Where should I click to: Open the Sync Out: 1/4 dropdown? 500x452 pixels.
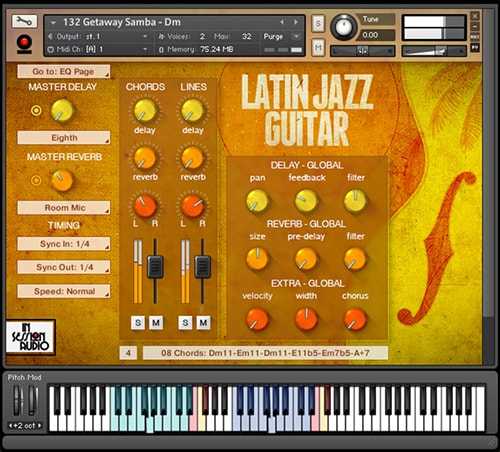(x=63, y=267)
